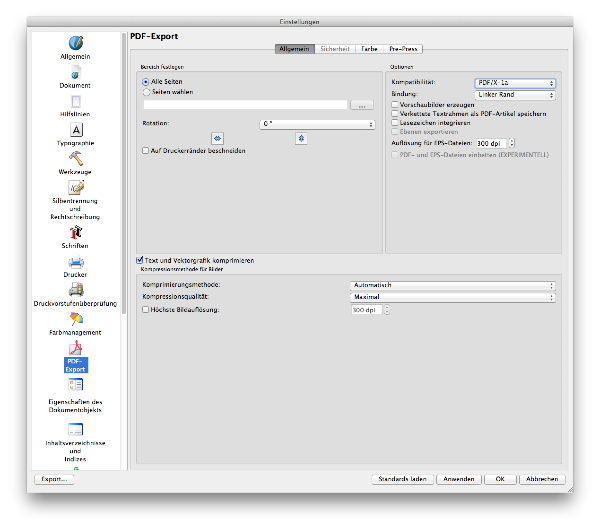The image size is (600, 530).
Task: Click the Schriften fonts icon
Action: 75,232
